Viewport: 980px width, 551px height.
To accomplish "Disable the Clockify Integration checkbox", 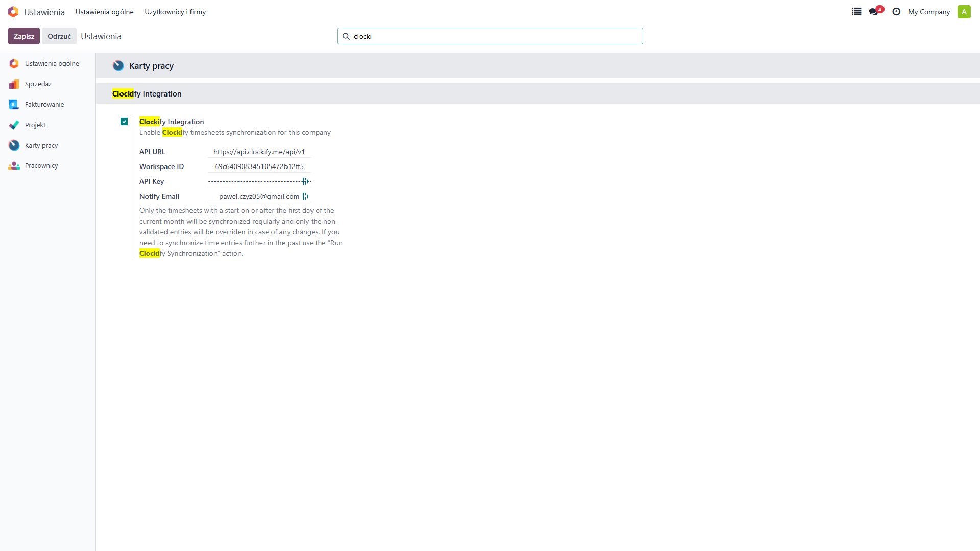I will click(124, 122).
